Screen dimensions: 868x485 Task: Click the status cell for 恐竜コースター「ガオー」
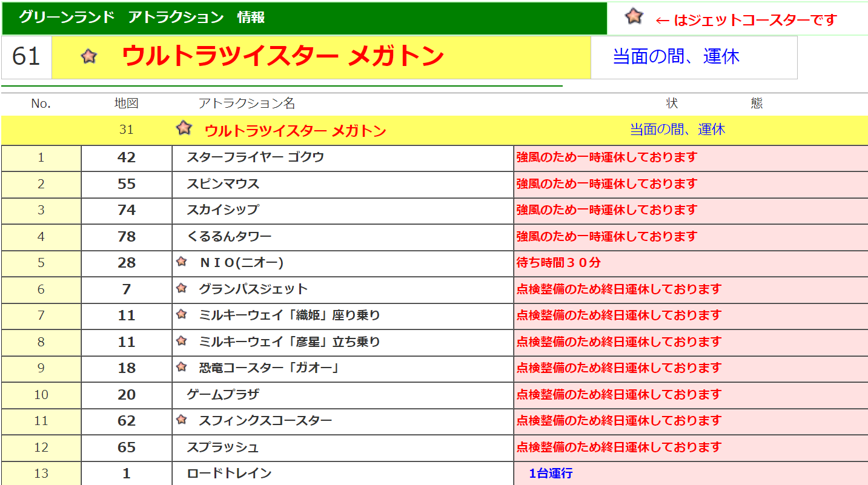(691, 369)
